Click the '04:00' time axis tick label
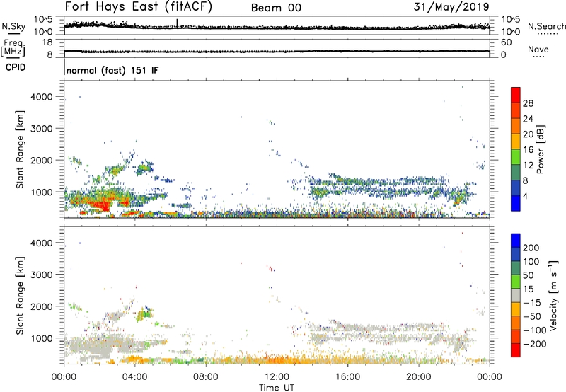 point(134,377)
